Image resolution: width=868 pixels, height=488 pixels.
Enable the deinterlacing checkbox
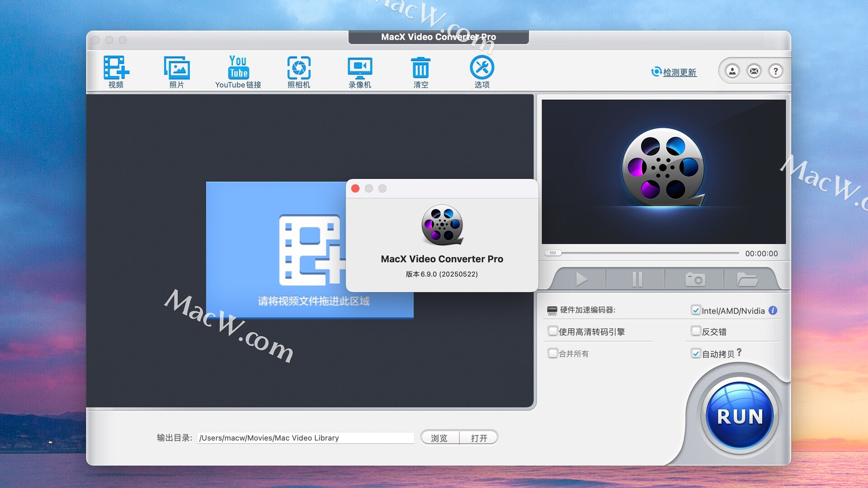point(696,331)
